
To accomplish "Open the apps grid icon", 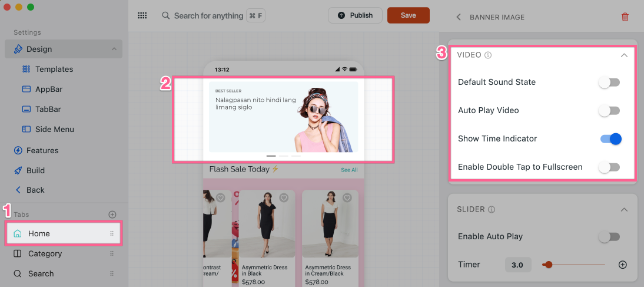I will pos(142,16).
